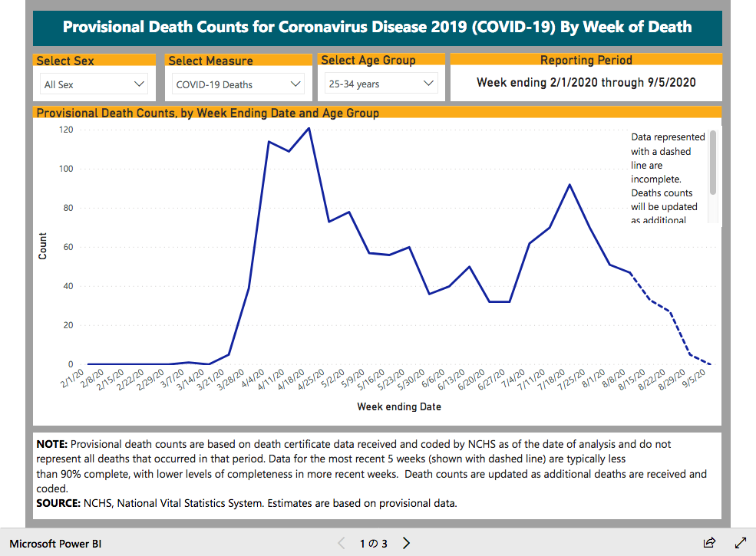
Task: Click the 120 y-axis tick label
Action: (x=66, y=130)
